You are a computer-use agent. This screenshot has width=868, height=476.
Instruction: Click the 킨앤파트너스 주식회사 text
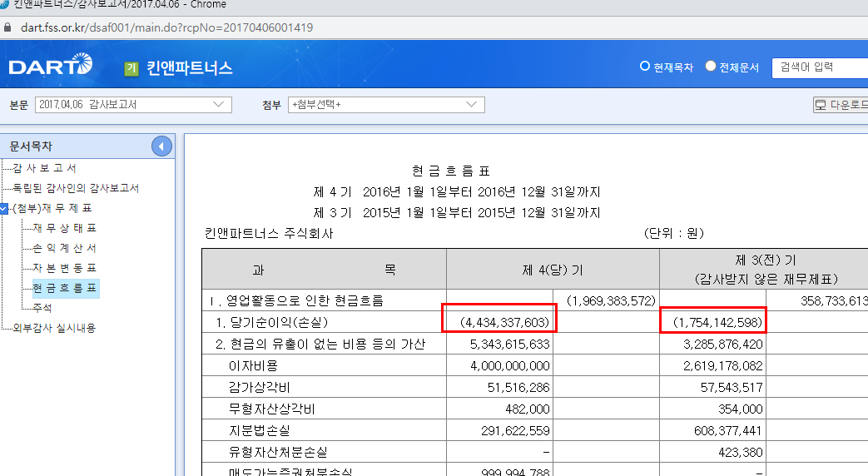click(x=269, y=234)
